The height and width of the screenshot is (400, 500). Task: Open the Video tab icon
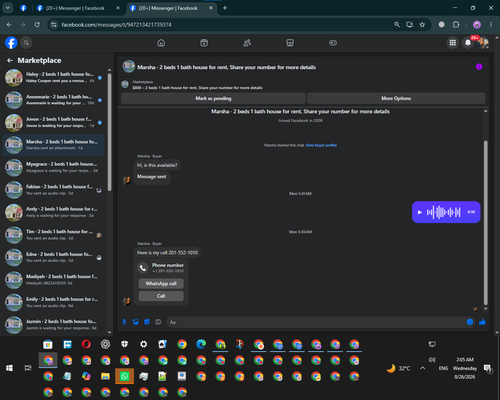pos(204,43)
